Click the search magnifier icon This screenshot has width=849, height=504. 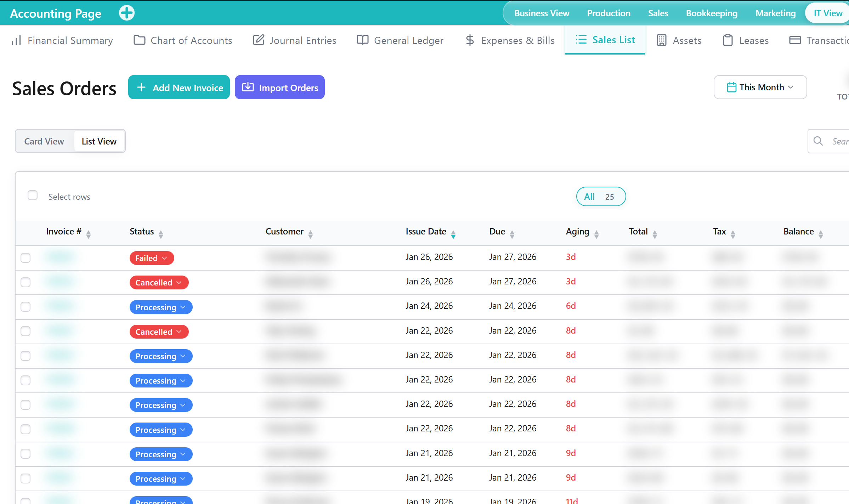tap(818, 141)
